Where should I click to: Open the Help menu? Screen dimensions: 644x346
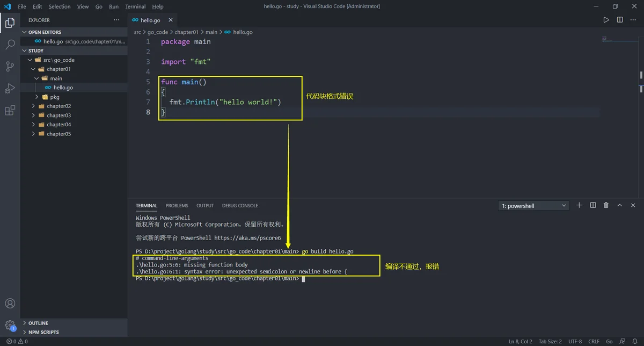(x=158, y=6)
